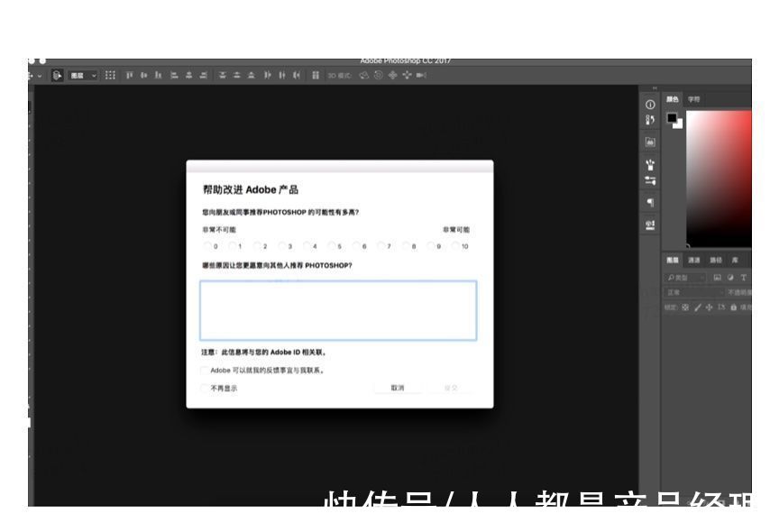This screenshot has width=770, height=532.
Task: Distribute left edges in options bar
Action: point(268,75)
